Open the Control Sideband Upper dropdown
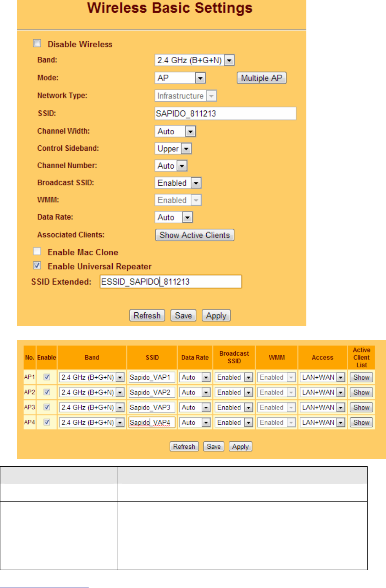 point(173,149)
